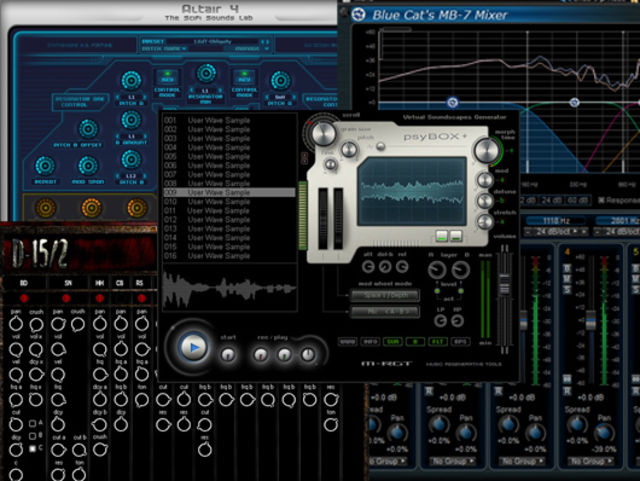The height and width of the screenshot is (481, 640).
Task: Toggle the SUR button in psyBOX
Action: pos(393,341)
